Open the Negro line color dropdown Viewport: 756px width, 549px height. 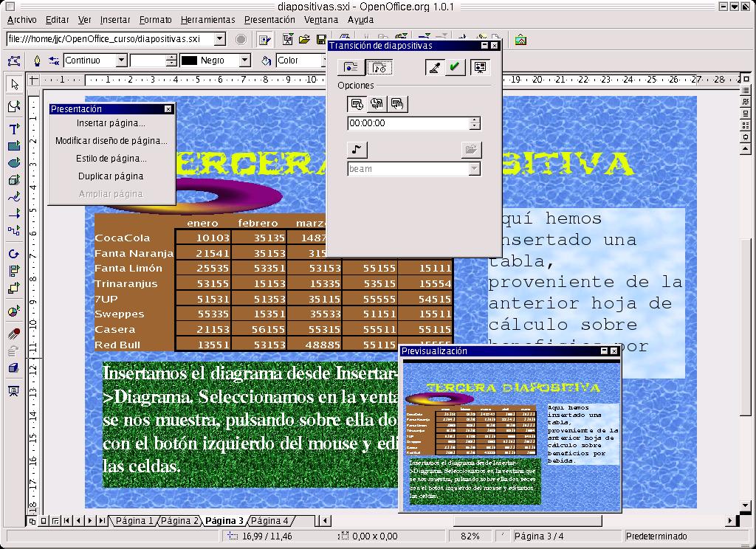point(245,61)
